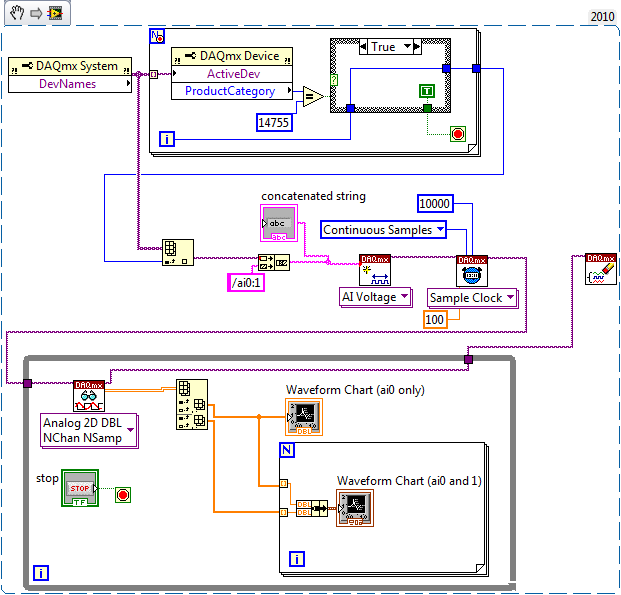Viewport: 621px width, 595px height.
Task: Click the DAQmx Timing VI
Action: point(472,271)
